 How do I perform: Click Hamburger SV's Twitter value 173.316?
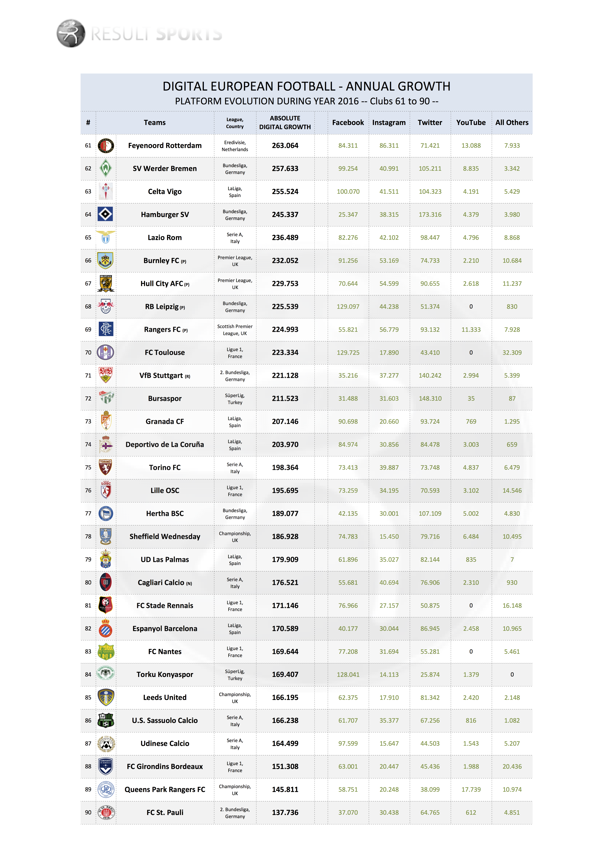(430, 215)
